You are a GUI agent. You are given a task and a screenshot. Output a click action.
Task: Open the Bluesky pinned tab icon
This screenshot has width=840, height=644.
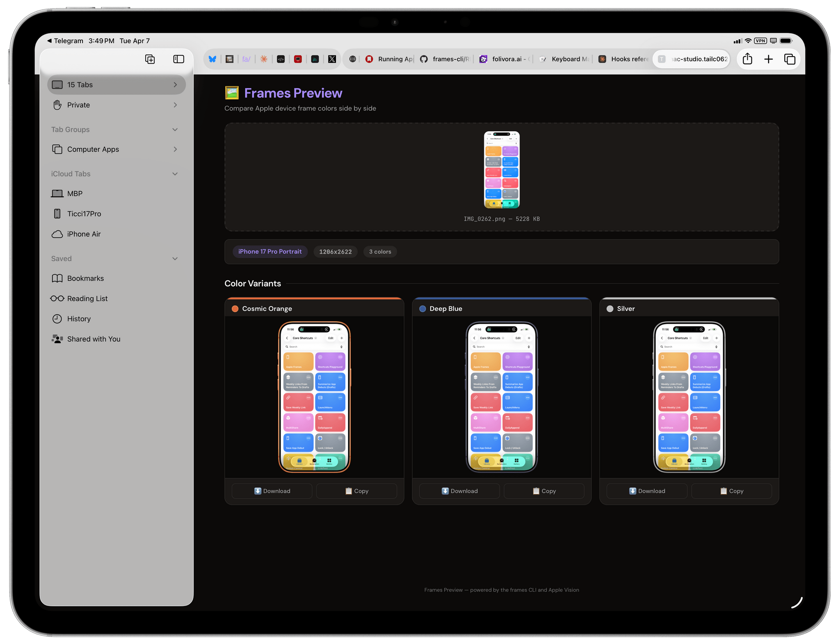coord(212,59)
